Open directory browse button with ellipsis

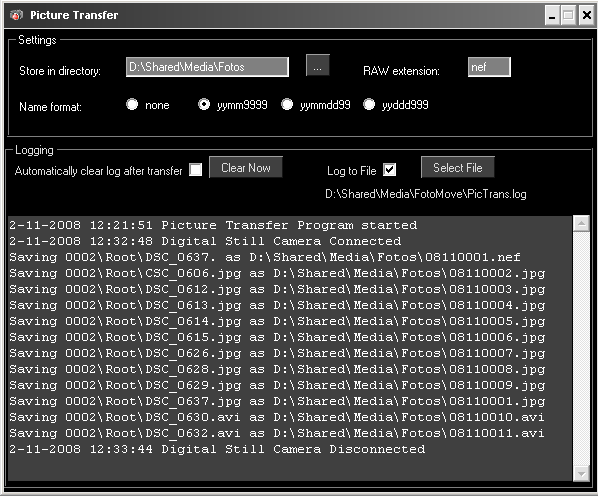(317, 65)
